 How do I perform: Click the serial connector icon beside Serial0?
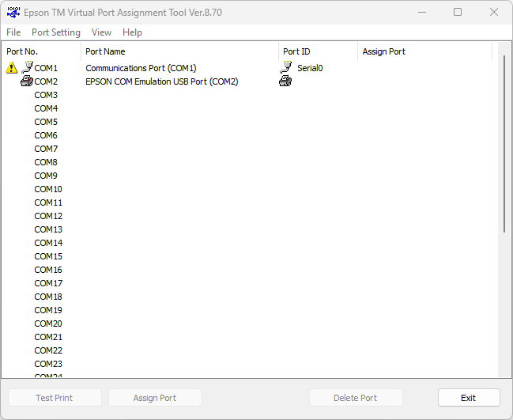tap(285, 67)
